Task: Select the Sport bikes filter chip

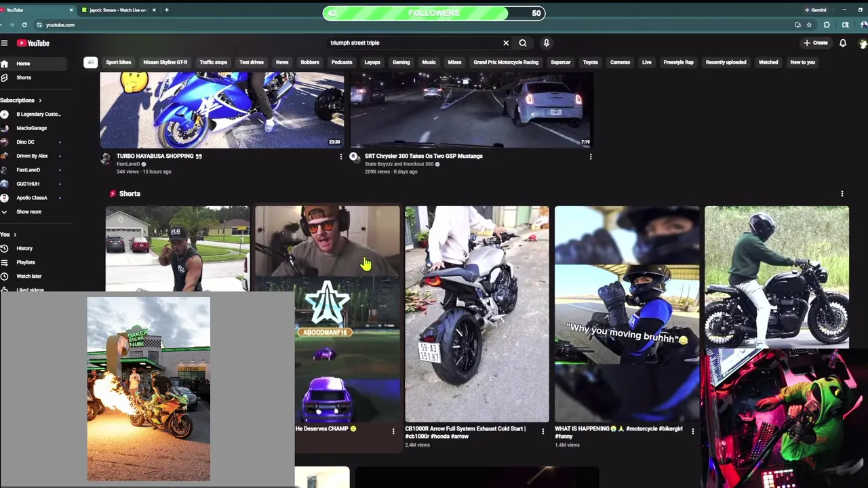Action: (x=118, y=62)
